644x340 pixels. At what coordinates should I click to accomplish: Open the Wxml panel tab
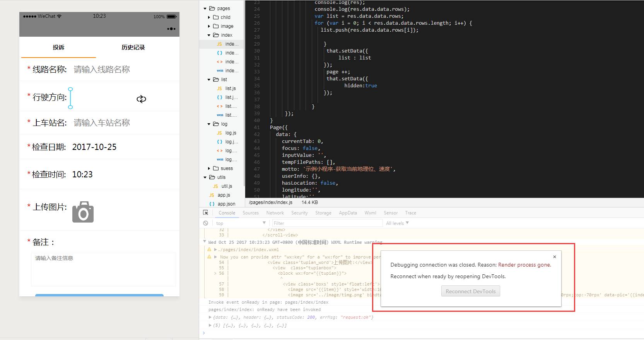click(370, 213)
